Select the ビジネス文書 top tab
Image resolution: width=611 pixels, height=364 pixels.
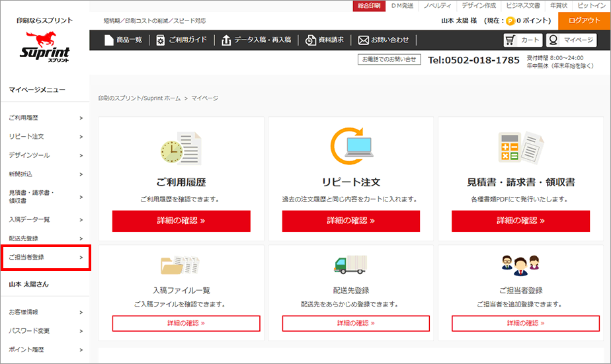click(523, 6)
